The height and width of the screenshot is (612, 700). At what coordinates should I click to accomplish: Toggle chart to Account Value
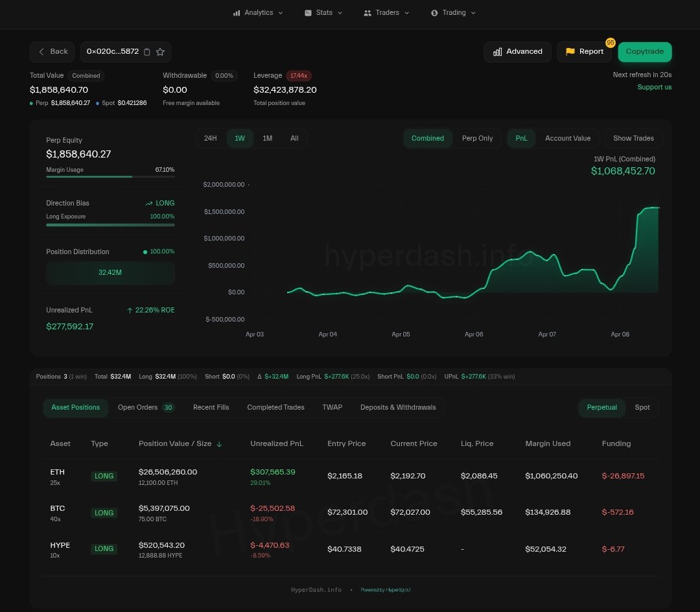(x=567, y=138)
